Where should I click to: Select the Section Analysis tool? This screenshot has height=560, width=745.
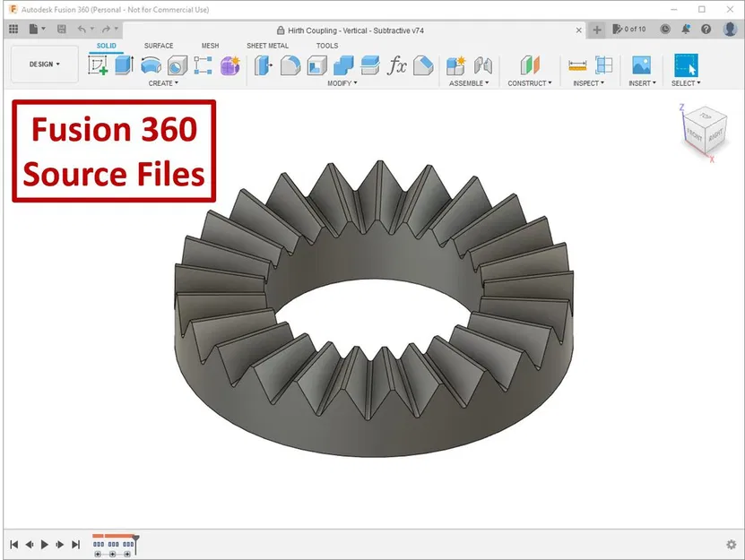(x=604, y=65)
